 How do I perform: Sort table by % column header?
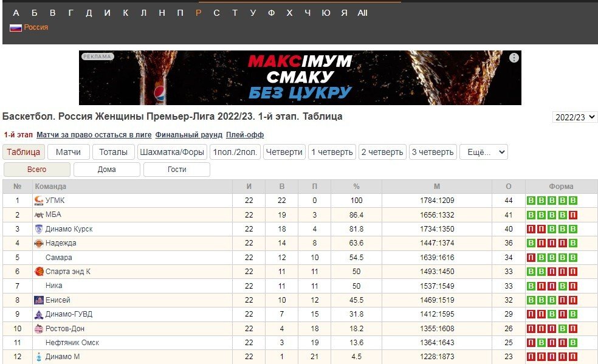click(x=356, y=187)
